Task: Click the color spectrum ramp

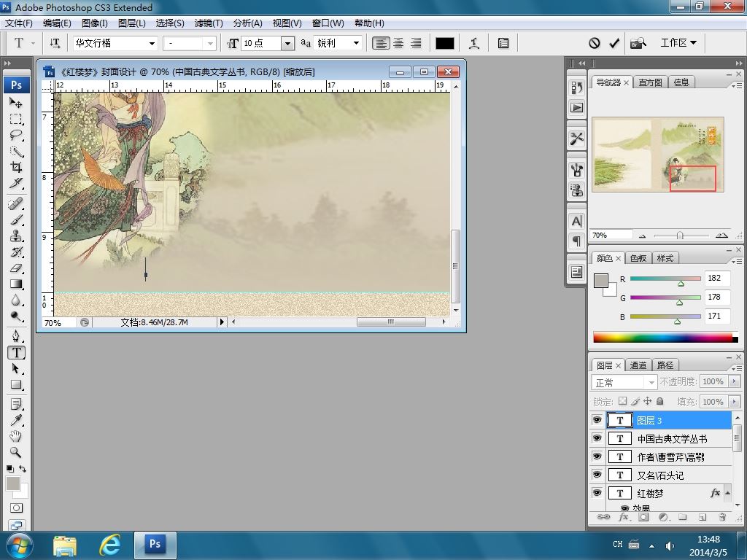Action: (x=665, y=338)
